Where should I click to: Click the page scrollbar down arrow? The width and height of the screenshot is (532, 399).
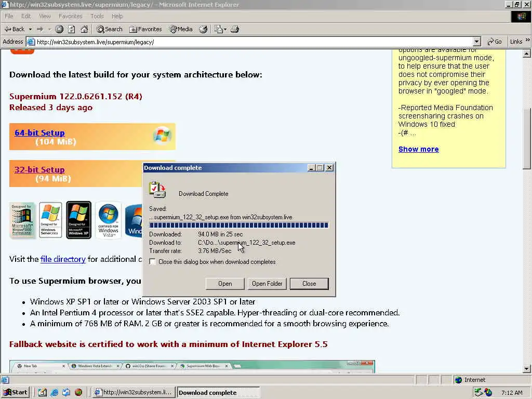(x=526, y=368)
